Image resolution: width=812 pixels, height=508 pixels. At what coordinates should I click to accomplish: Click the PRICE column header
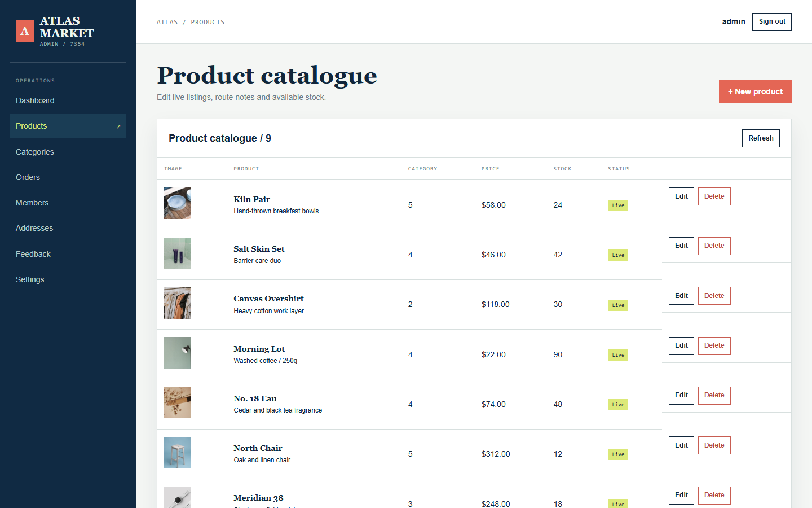tap(490, 169)
